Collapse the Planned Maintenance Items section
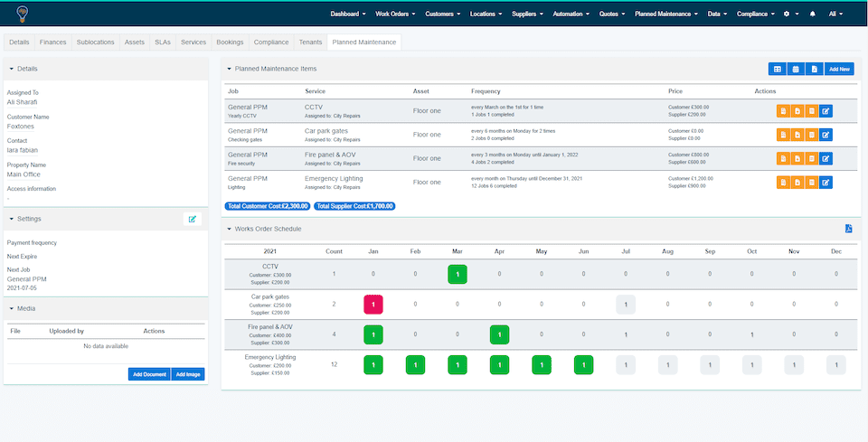Image resolution: width=868 pixels, height=442 pixels. pyautogui.click(x=229, y=69)
